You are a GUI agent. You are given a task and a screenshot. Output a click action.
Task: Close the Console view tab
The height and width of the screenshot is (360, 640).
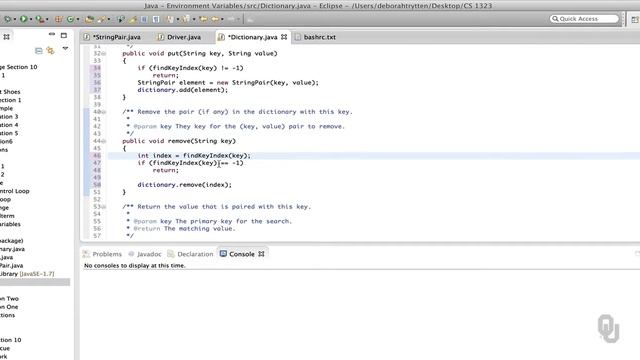click(x=261, y=254)
